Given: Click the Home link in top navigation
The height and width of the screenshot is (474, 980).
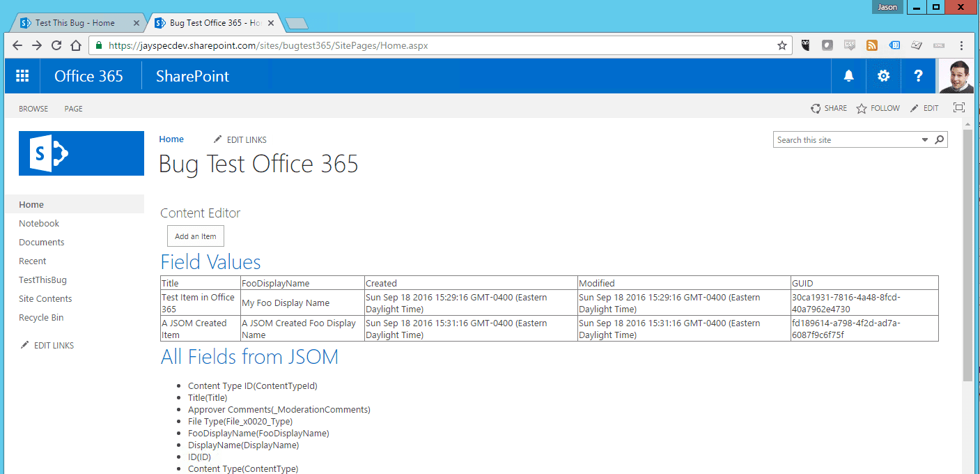Looking at the screenshot, I should (x=171, y=139).
